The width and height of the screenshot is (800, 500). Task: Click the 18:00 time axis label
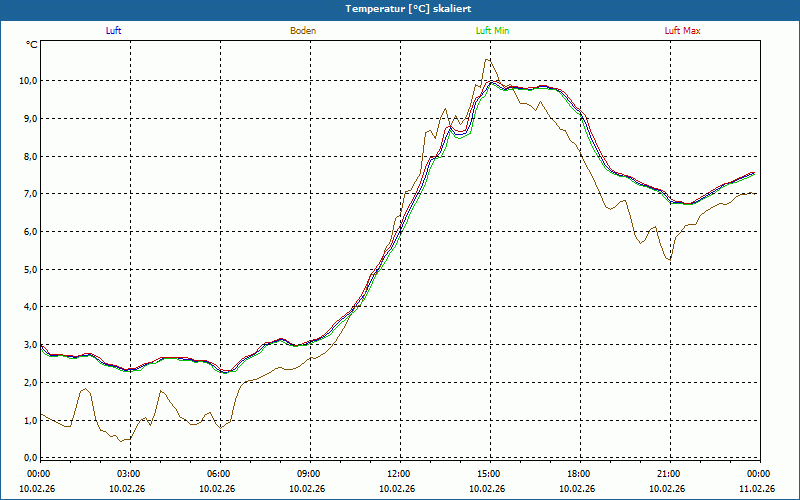point(579,474)
